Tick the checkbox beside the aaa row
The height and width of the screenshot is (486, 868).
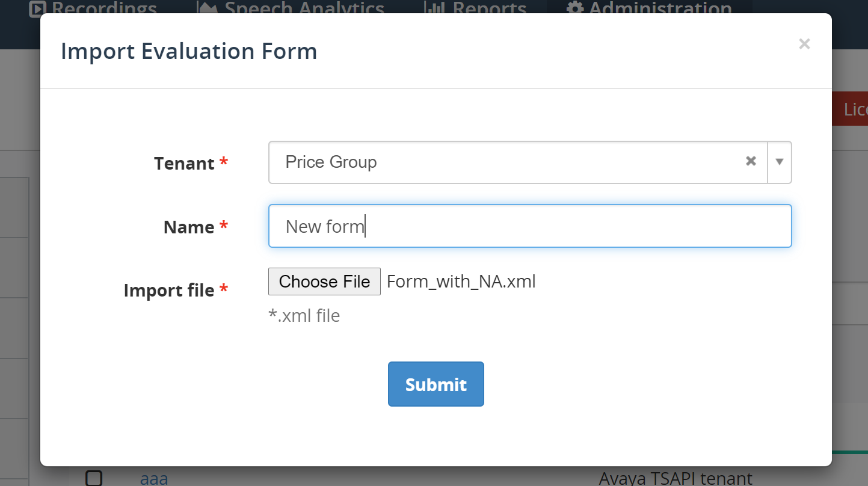point(94,478)
